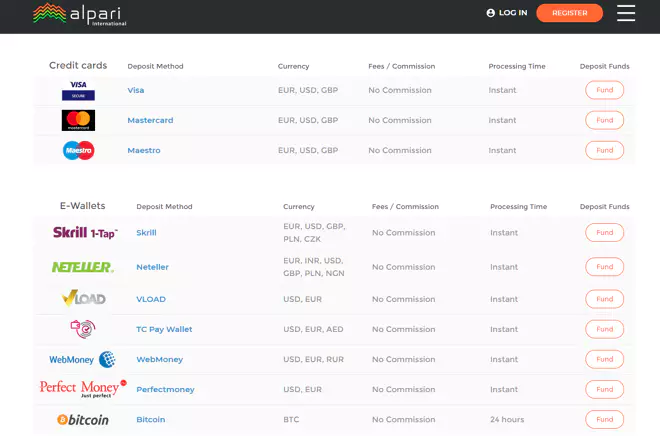The height and width of the screenshot is (436, 660).
Task: Select the 'BTC' currency cell
Action: pyautogui.click(x=291, y=420)
